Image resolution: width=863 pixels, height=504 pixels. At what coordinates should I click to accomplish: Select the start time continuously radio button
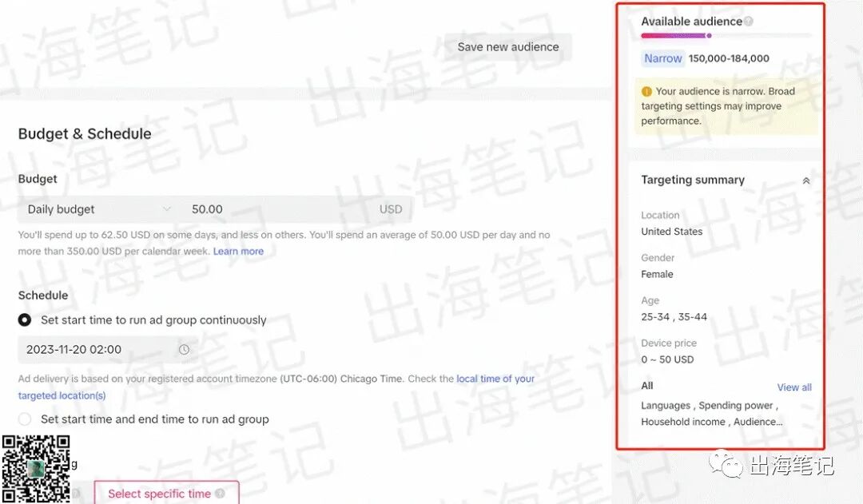24,319
